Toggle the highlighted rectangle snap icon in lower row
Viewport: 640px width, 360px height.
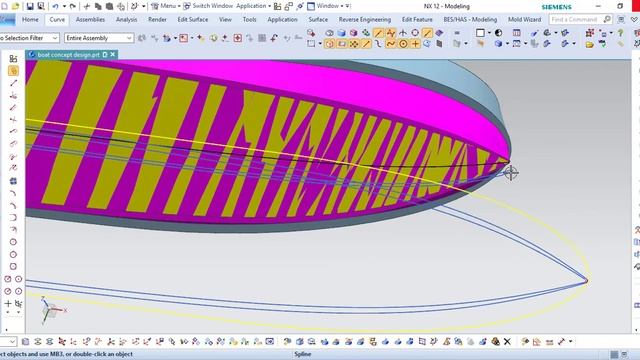point(342,44)
